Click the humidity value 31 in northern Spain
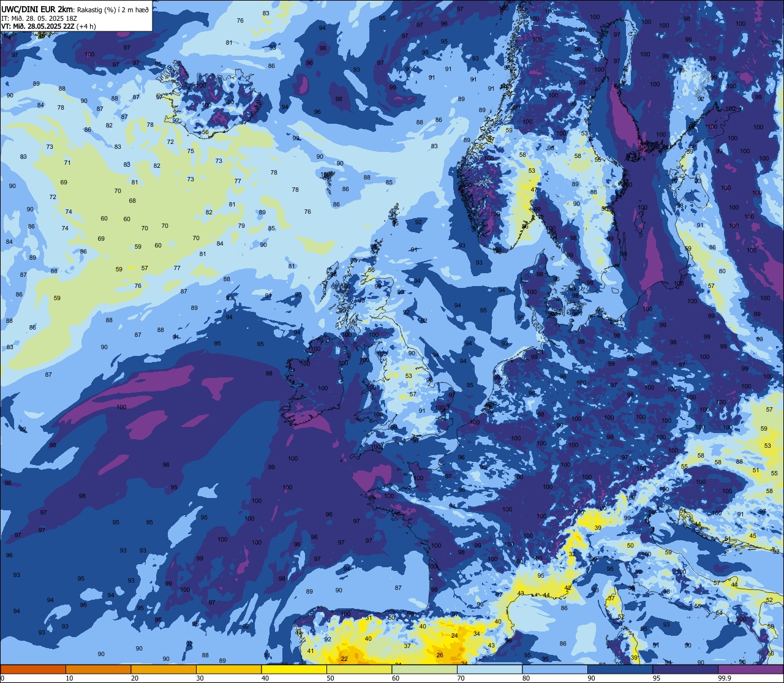Screen dimensions: 784x683 coord(369,618)
